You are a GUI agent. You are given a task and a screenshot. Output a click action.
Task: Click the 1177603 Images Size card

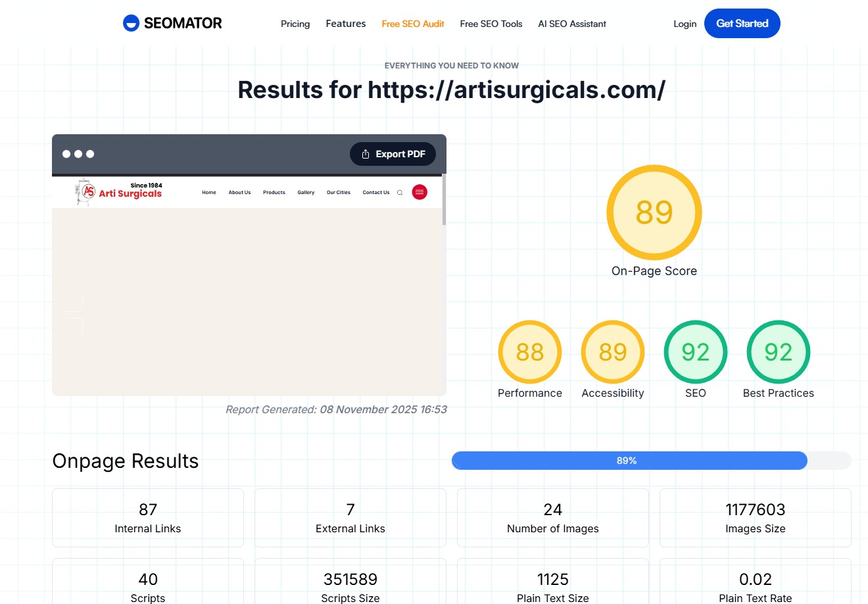click(756, 518)
